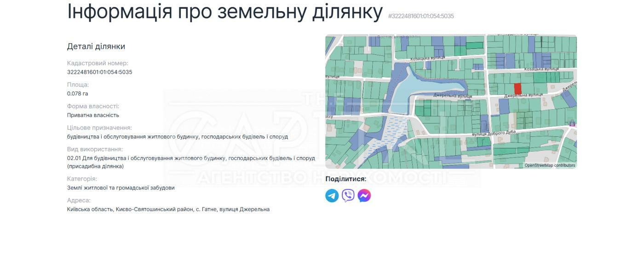Click the page heading Інформація про земельну ділянку

tap(225, 11)
